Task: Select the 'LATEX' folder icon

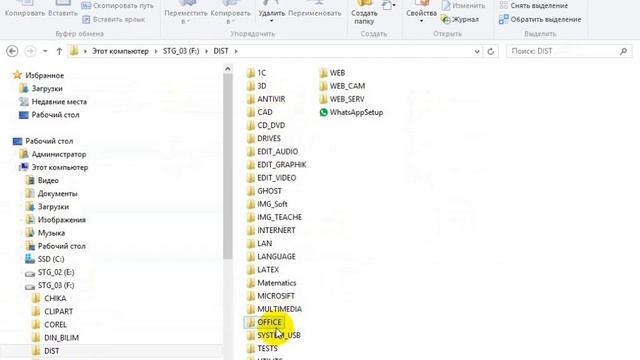Action: (x=251, y=269)
